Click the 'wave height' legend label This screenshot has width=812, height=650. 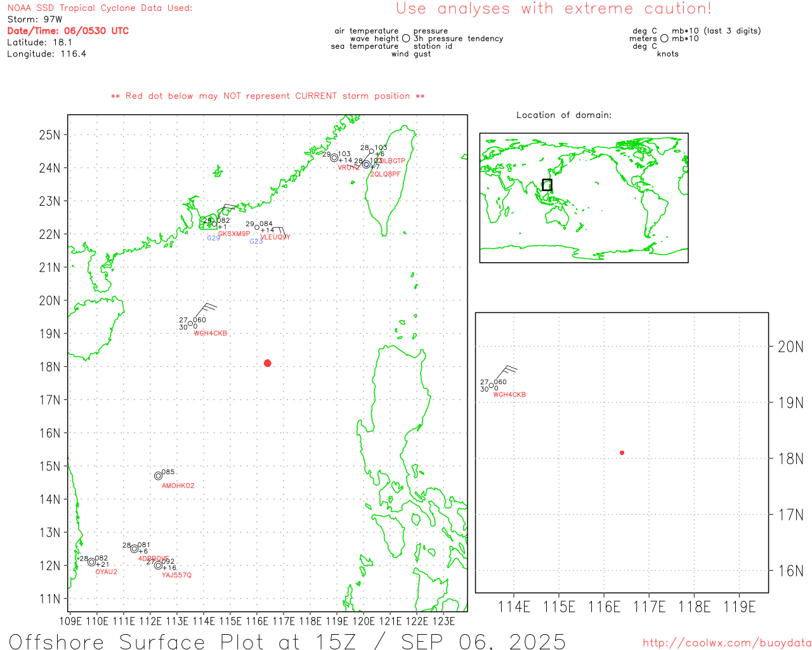tap(374, 39)
